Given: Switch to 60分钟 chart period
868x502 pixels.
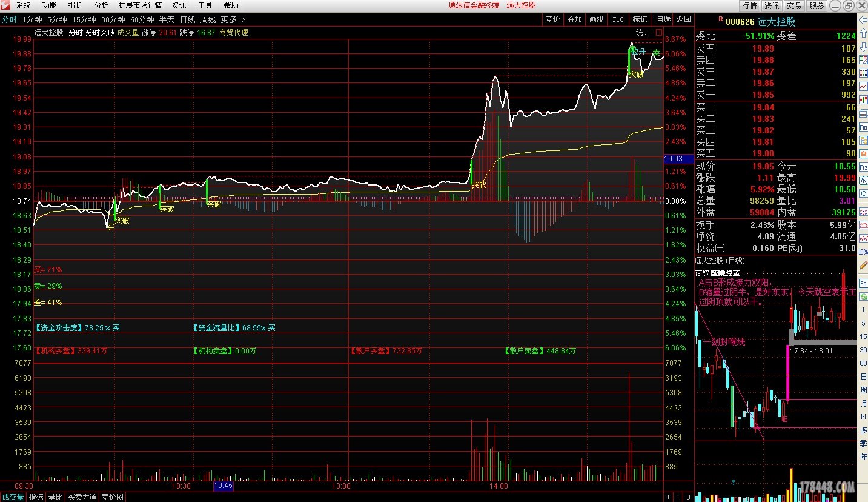Looking at the screenshot, I should pos(142,19).
